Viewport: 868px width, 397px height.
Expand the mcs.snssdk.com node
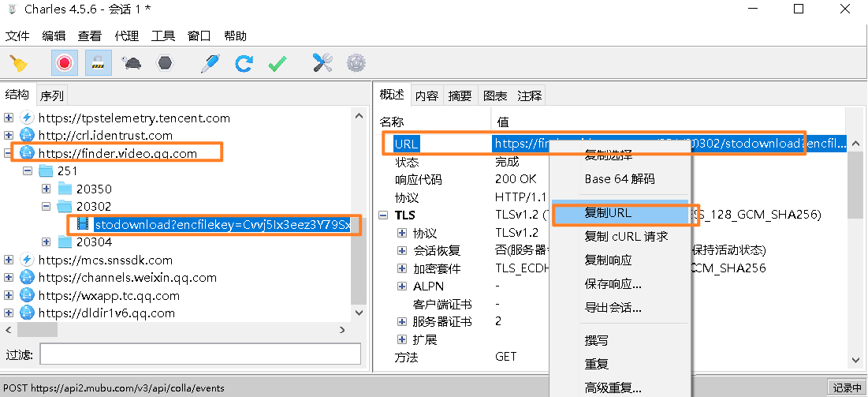9,260
